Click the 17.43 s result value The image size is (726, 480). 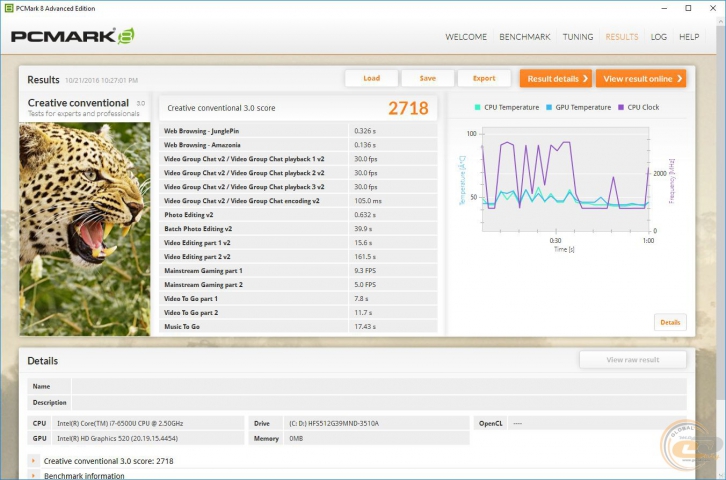[x=365, y=326]
